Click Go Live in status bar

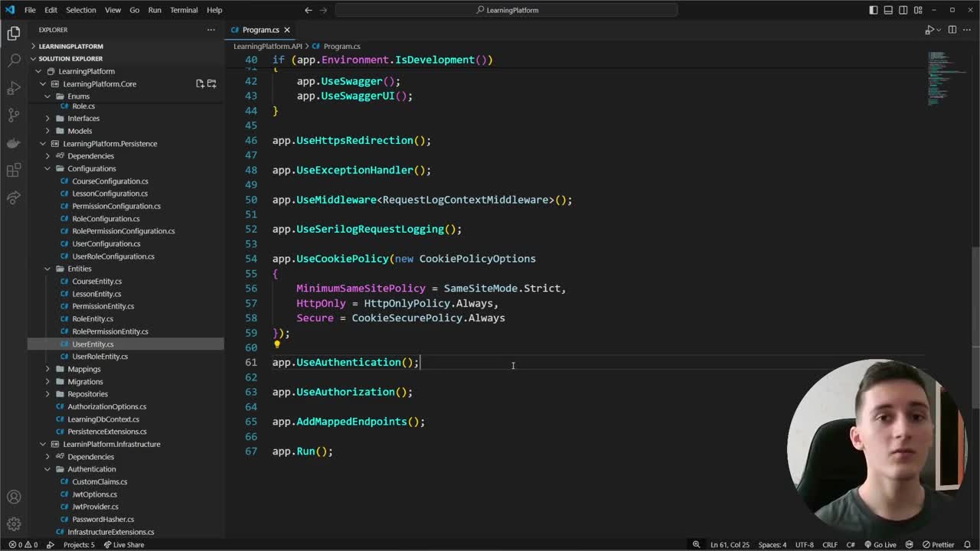[x=880, y=545]
